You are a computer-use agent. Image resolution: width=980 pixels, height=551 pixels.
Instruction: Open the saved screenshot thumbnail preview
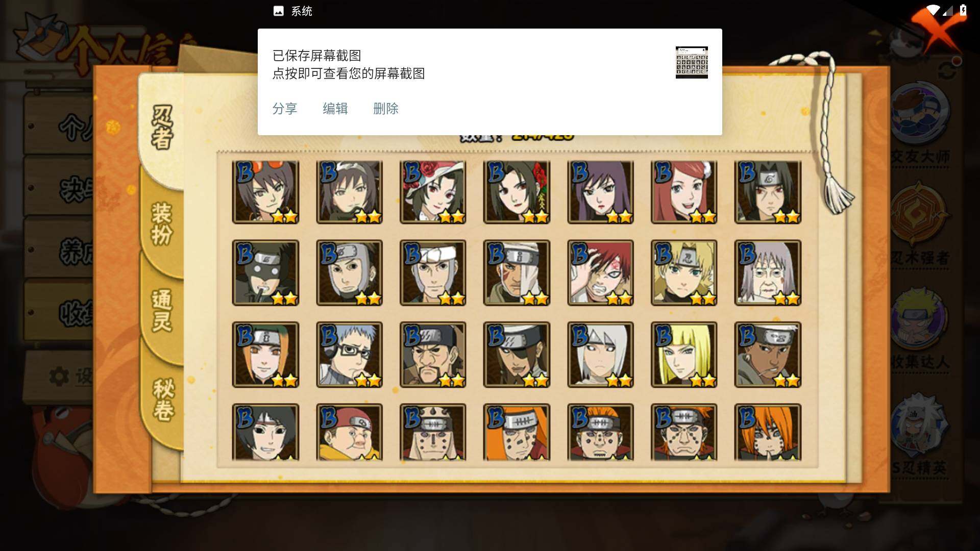pos(692,62)
